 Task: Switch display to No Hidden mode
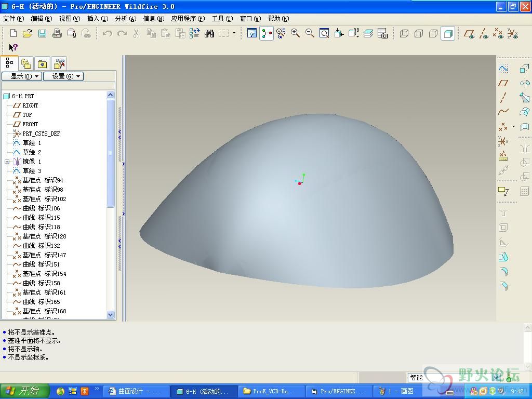point(433,33)
